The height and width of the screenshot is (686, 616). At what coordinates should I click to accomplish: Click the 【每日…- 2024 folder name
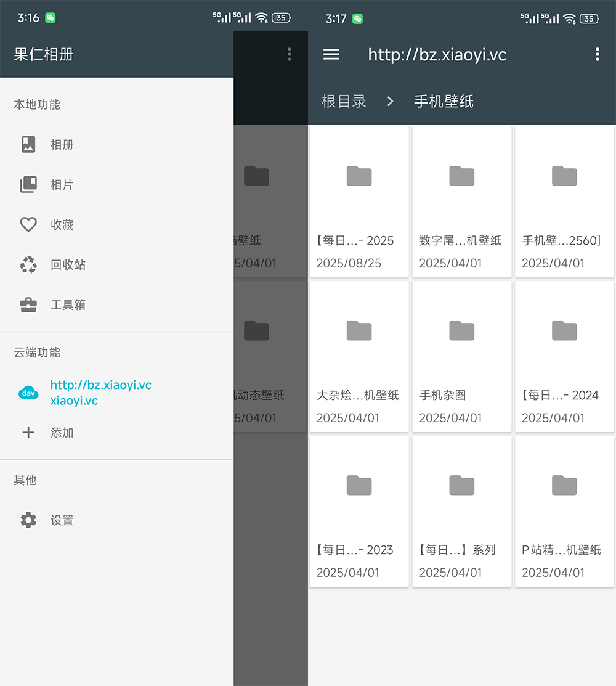click(x=559, y=395)
